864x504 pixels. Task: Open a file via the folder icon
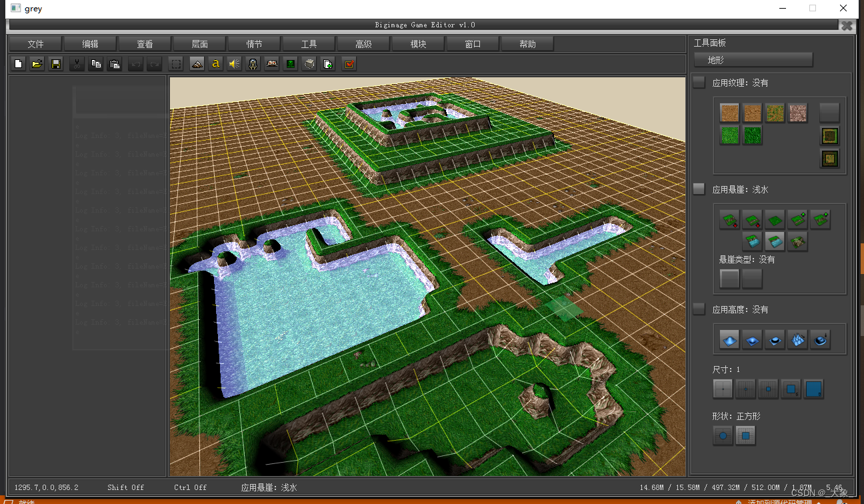(x=37, y=64)
